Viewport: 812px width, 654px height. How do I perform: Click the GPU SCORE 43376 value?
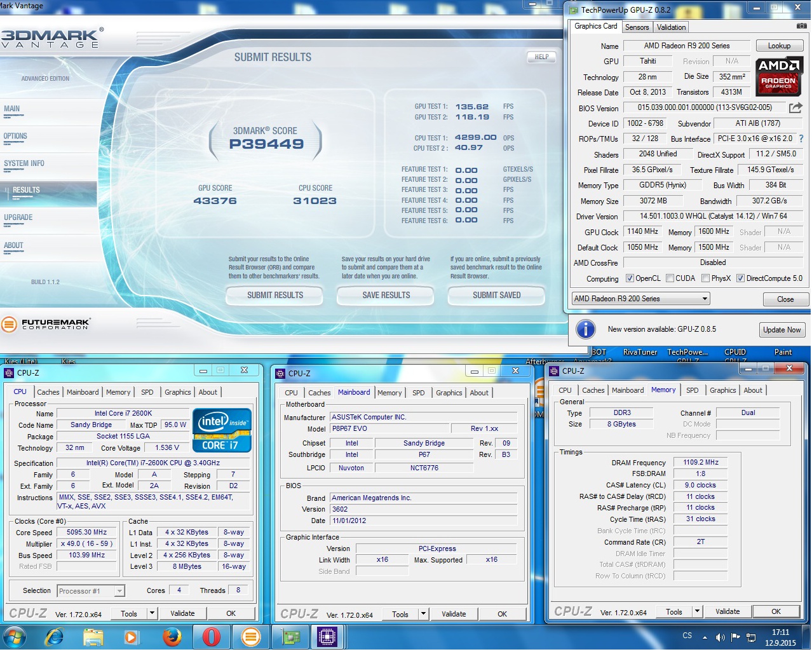215,201
